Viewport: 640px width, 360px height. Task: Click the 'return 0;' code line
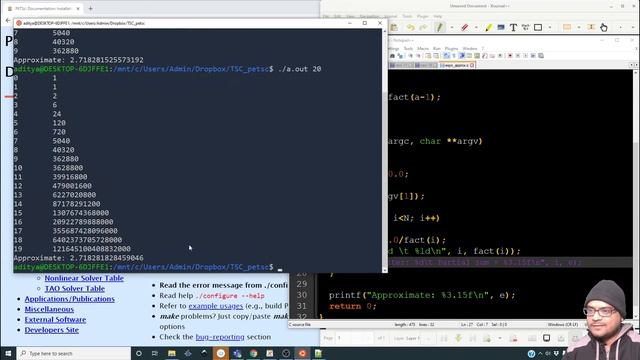(353, 306)
